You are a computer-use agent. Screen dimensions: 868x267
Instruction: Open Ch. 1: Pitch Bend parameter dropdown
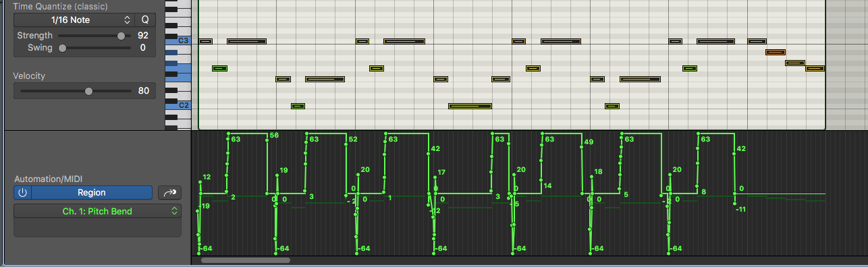point(97,211)
